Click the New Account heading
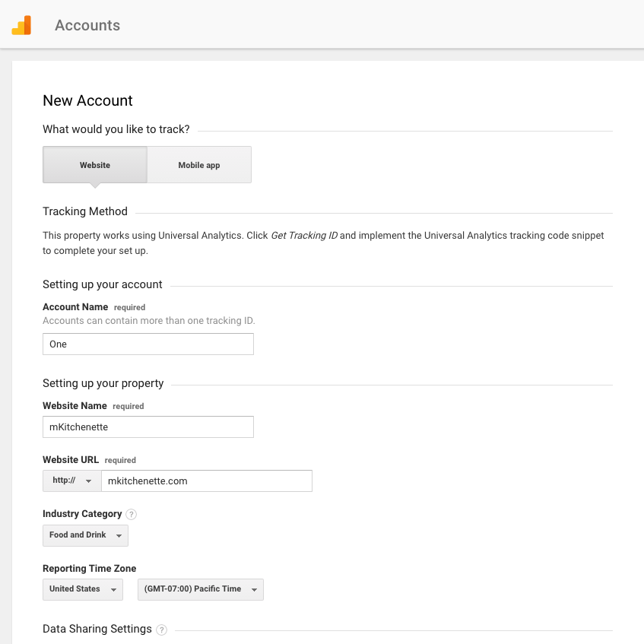The width and height of the screenshot is (644, 644). pos(87,100)
